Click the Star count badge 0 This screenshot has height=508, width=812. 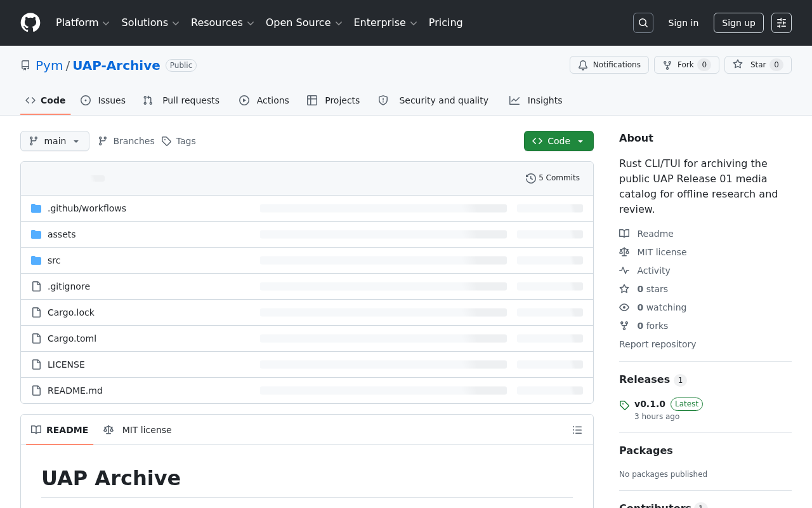[x=776, y=65]
